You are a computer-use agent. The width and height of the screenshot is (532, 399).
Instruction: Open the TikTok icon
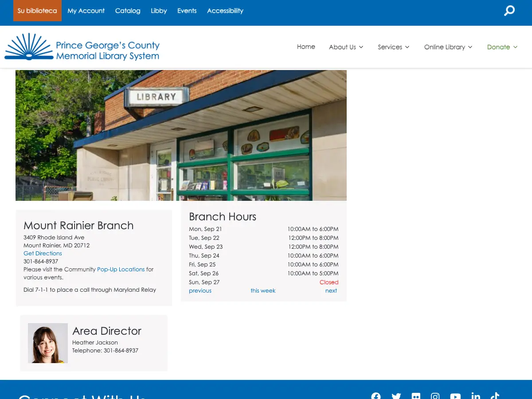[x=495, y=396]
